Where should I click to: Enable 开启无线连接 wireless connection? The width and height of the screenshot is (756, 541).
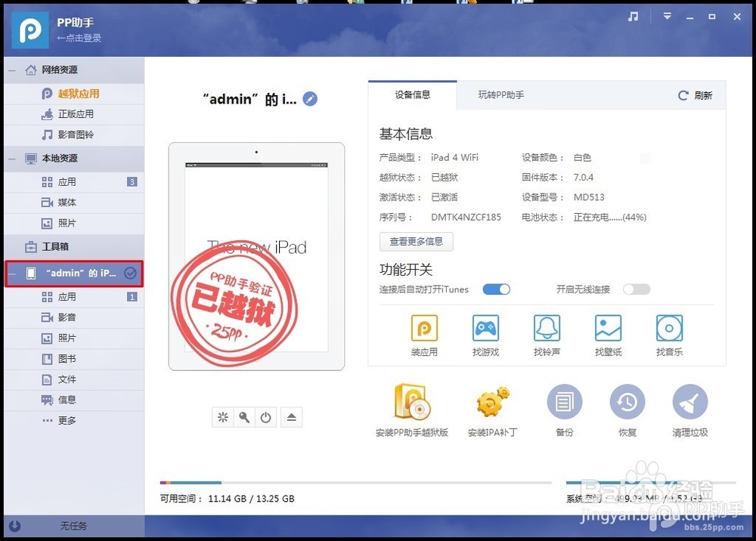coord(637,289)
